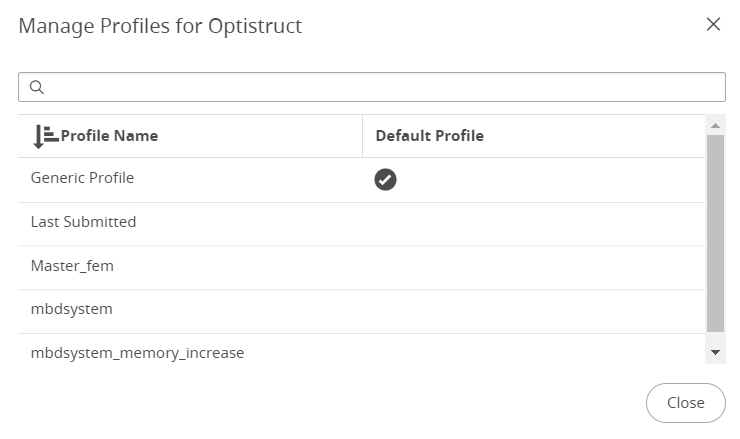Mark Master_fem as the default profile

point(385,267)
